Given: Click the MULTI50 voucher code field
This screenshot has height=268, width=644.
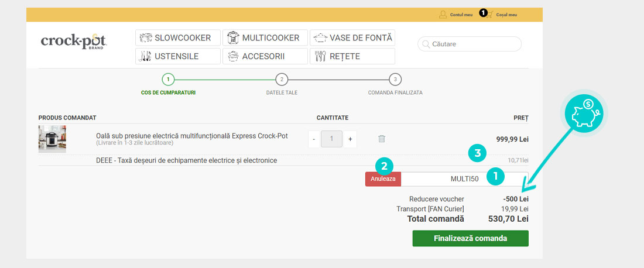Looking at the screenshot, I should click(464, 179).
